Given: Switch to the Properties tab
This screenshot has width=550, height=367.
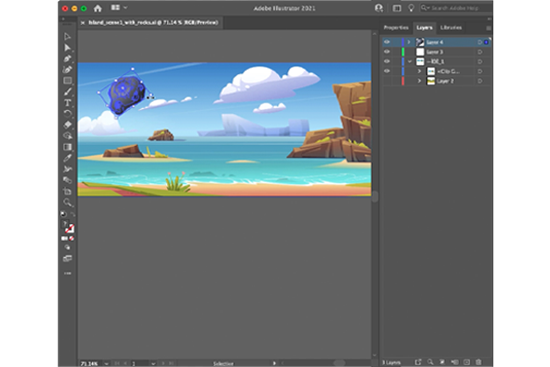Looking at the screenshot, I should pos(396,27).
